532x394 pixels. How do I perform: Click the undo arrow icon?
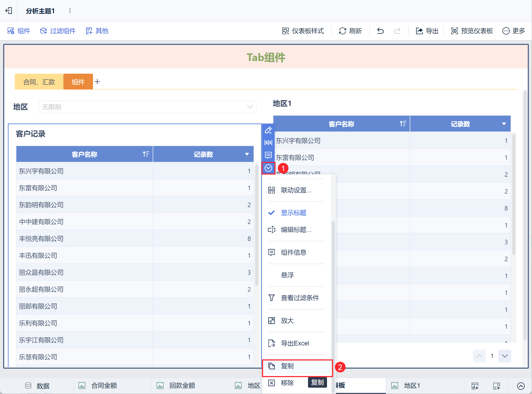point(380,31)
